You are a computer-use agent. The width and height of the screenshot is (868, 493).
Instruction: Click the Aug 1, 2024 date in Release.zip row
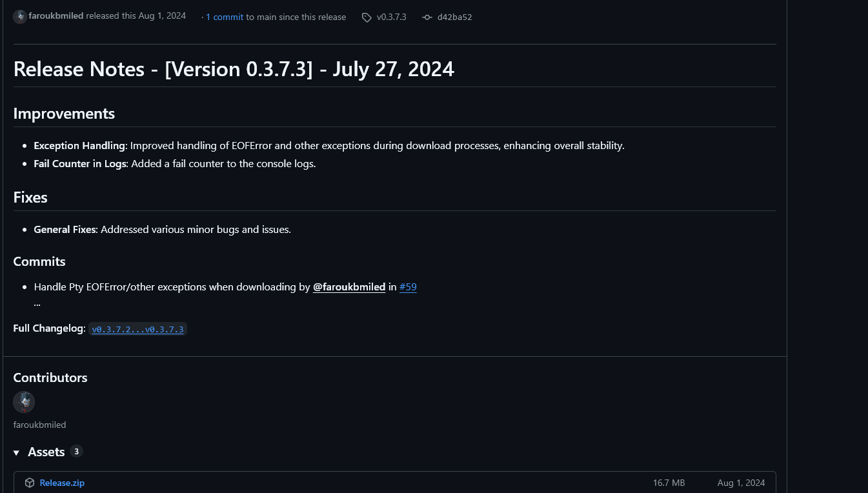[741, 483]
